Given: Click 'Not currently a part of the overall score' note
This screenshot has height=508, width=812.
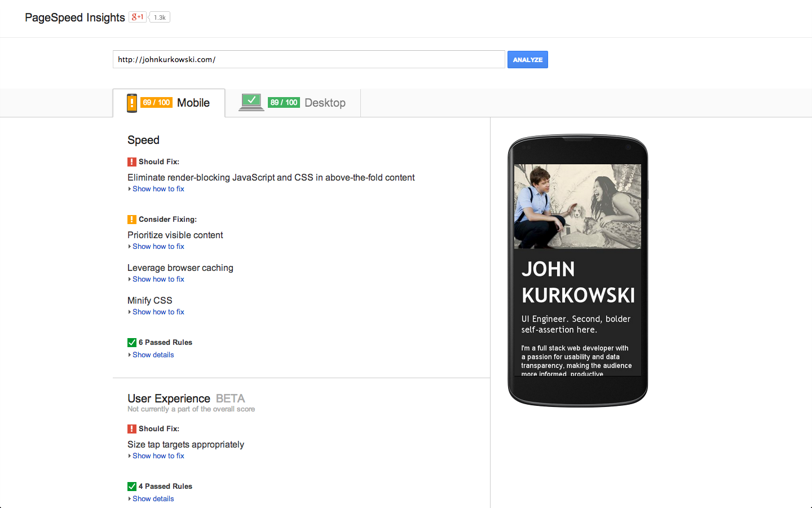Looking at the screenshot, I should (x=191, y=409).
